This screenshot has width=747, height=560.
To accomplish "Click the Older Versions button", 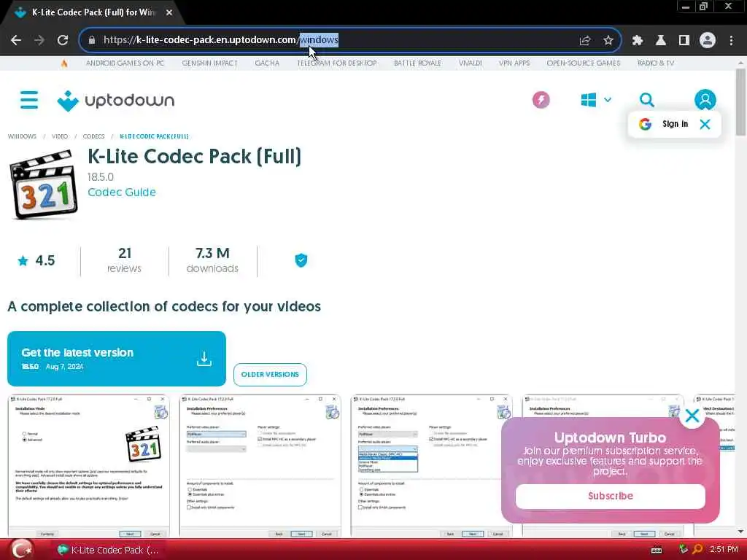I will pyautogui.click(x=270, y=374).
